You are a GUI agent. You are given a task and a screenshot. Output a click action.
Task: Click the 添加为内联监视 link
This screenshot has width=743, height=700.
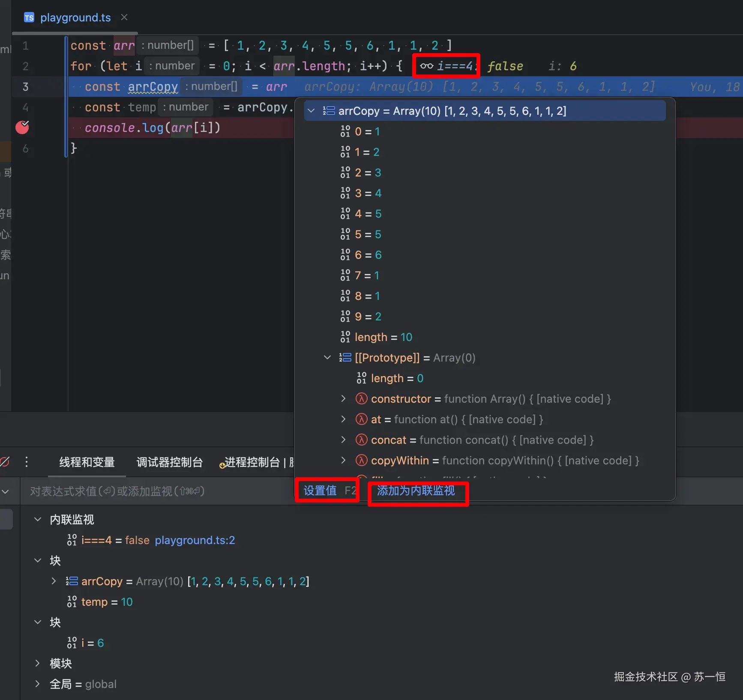tap(416, 491)
